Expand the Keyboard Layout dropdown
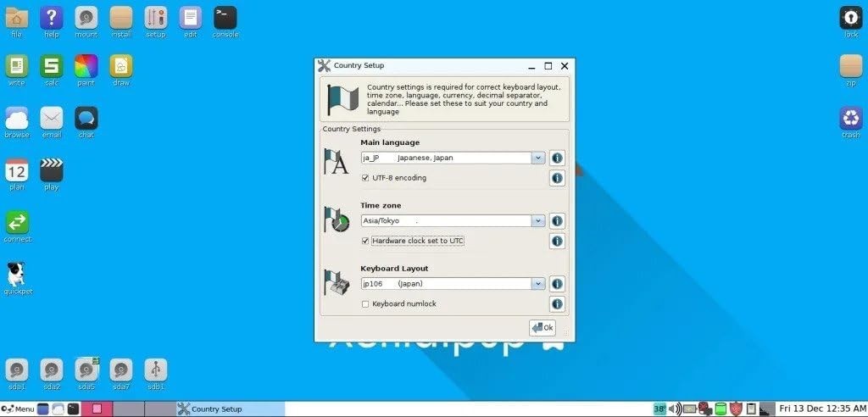The width and height of the screenshot is (868, 417). tap(538, 284)
